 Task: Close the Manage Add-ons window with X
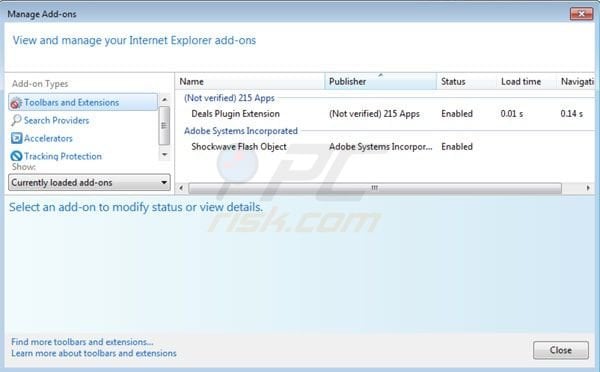coord(581,14)
